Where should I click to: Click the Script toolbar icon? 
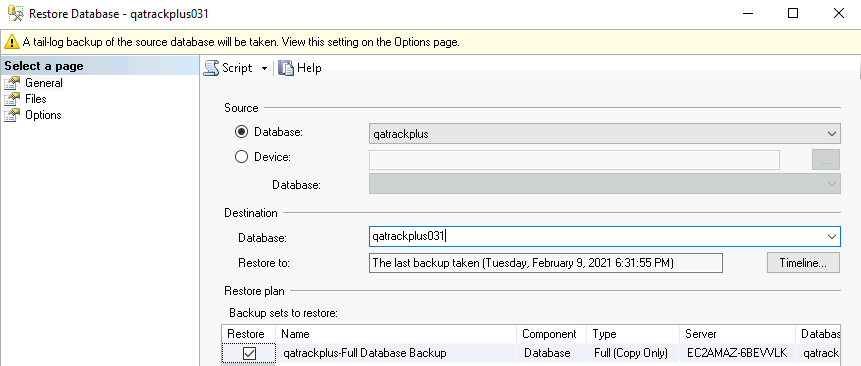(211, 68)
